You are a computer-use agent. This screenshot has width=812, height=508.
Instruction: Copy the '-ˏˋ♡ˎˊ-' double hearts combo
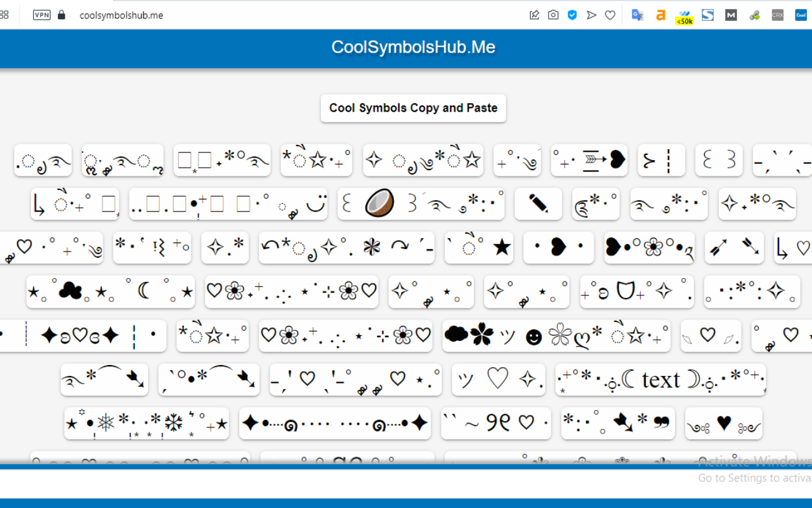356,380
